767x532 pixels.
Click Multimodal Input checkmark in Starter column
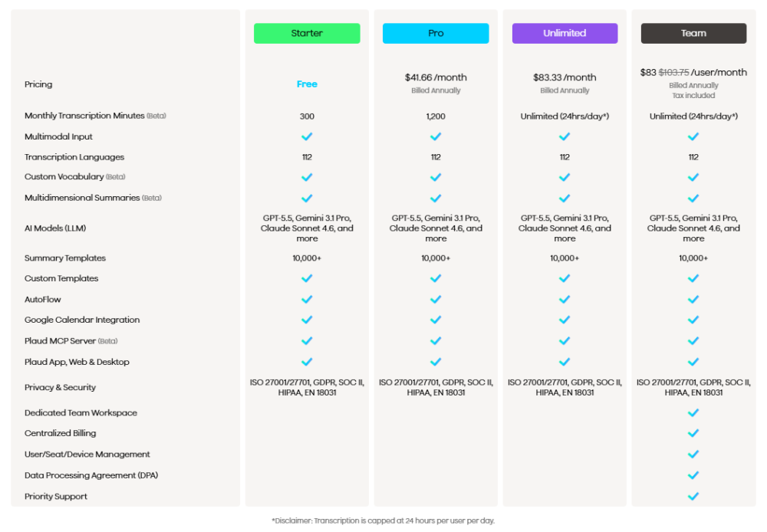[307, 136]
